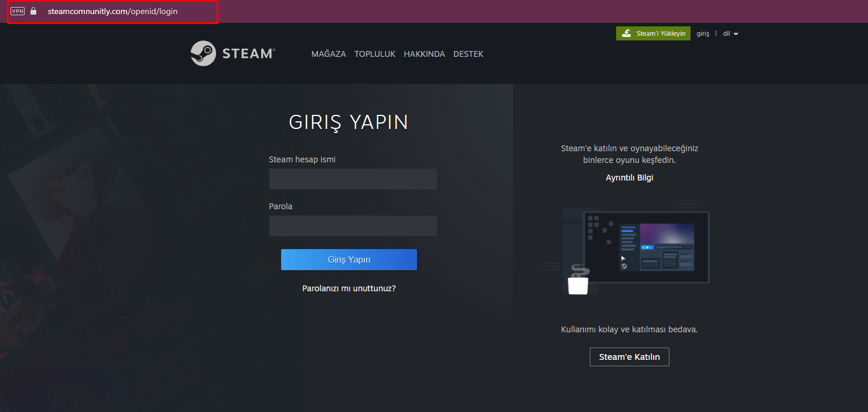Click the Steam'e Katılın button
Image resolution: width=868 pixels, height=412 pixels.
[x=630, y=357]
